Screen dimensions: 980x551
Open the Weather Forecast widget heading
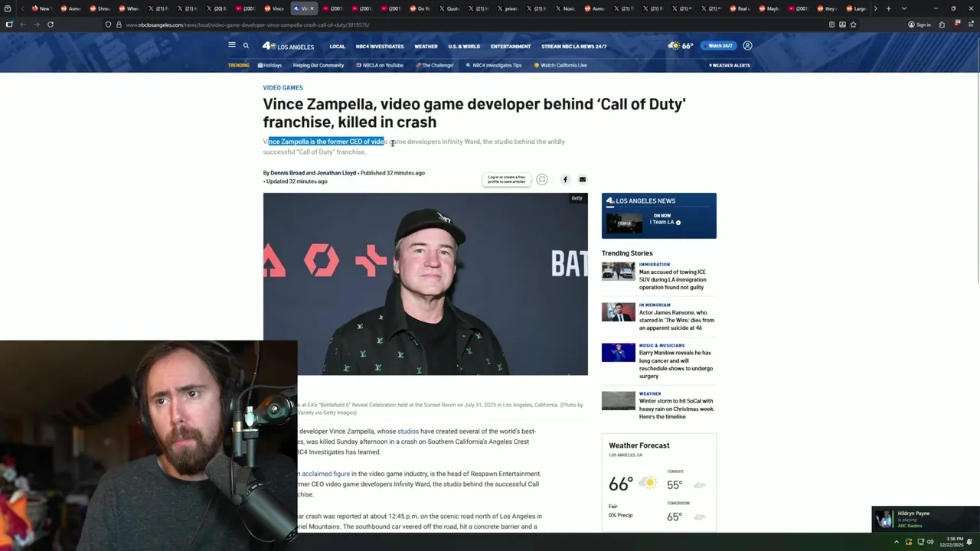[x=639, y=445]
